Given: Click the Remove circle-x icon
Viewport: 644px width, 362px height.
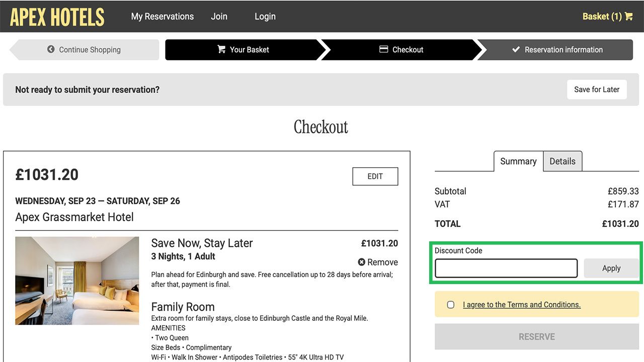Looking at the screenshot, I should [x=361, y=262].
